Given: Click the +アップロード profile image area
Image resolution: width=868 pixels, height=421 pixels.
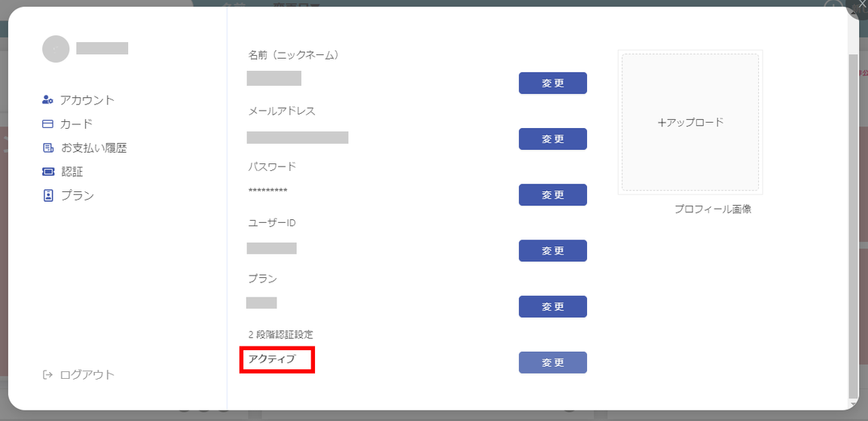Looking at the screenshot, I should coord(690,122).
